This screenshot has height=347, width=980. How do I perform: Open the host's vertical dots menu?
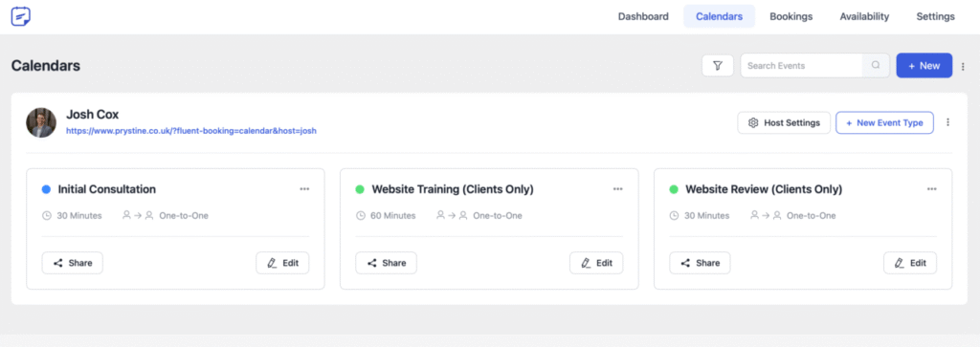pos(947,123)
